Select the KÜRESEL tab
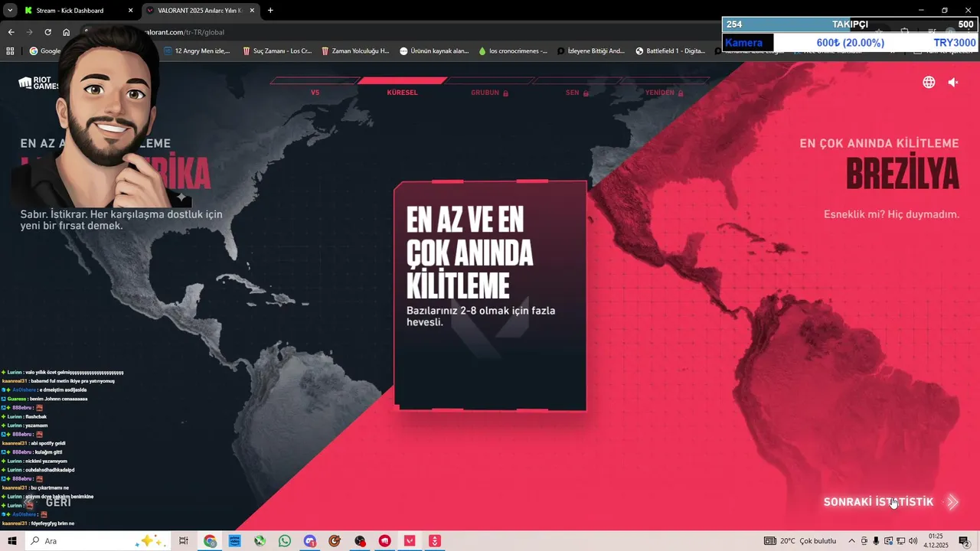The height and width of the screenshot is (551, 980). [403, 93]
